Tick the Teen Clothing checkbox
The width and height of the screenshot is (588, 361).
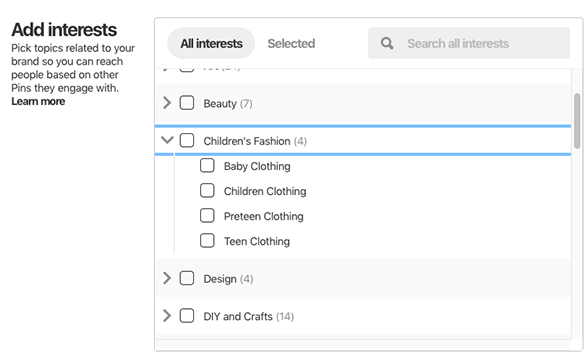point(207,241)
